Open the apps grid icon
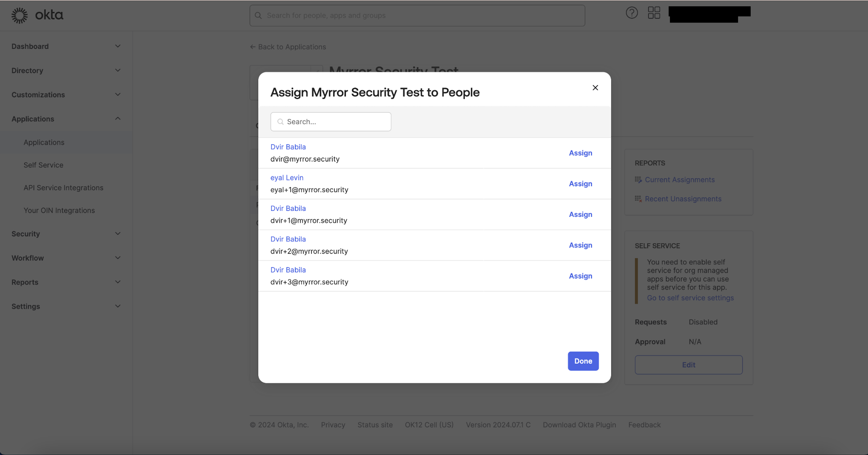Viewport: 868px width, 455px height. 654,13
